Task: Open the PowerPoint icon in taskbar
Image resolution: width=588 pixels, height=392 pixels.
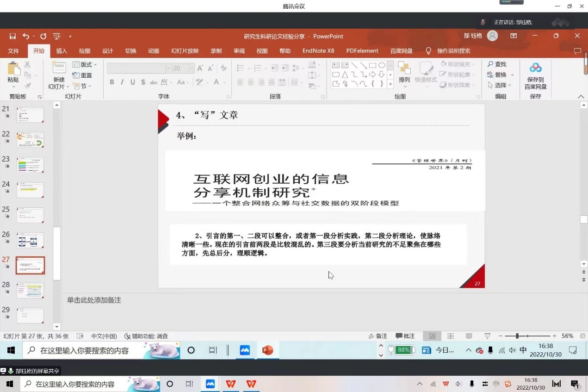Action: [267, 350]
